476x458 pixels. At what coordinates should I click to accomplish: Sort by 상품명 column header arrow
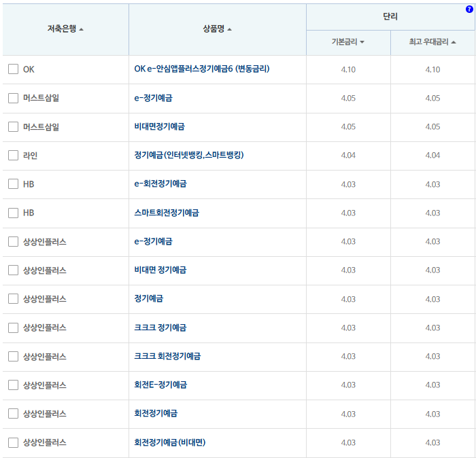230,29
